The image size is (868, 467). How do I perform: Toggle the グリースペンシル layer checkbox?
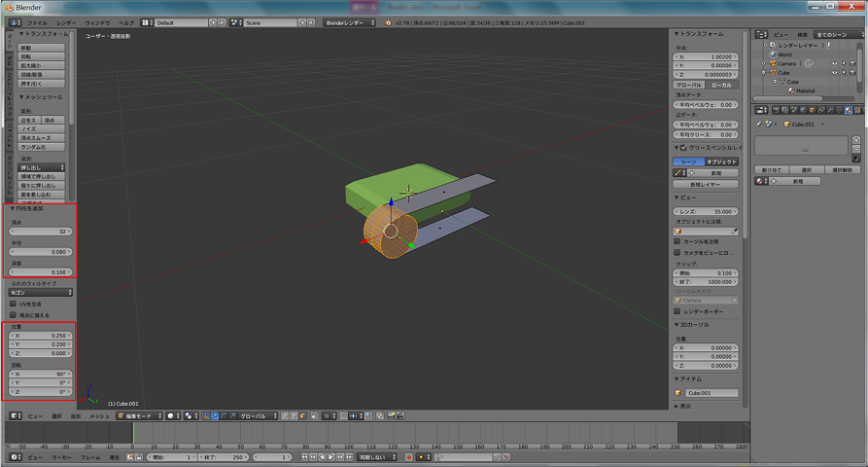pyautogui.click(x=682, y=147)
